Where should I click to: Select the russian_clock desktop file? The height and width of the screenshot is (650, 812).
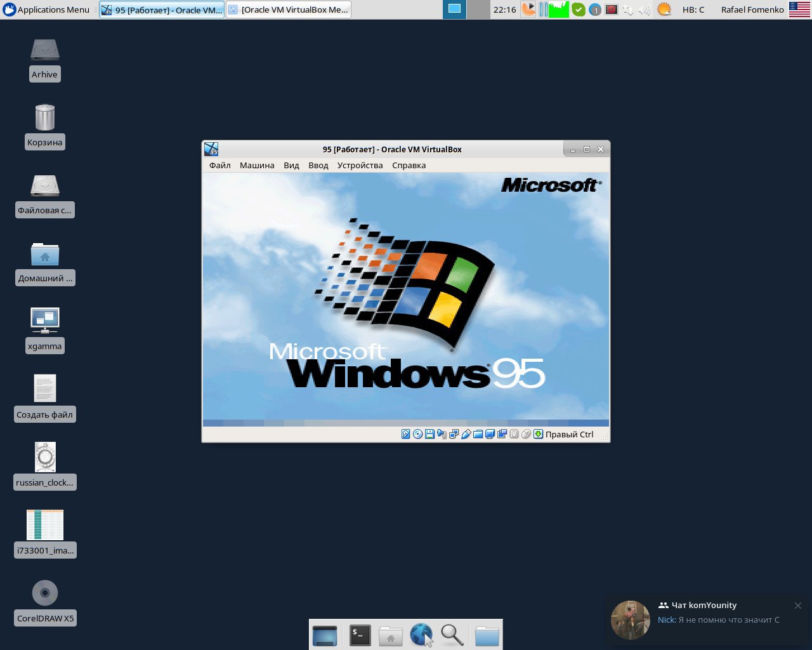[x=44, y=466]
